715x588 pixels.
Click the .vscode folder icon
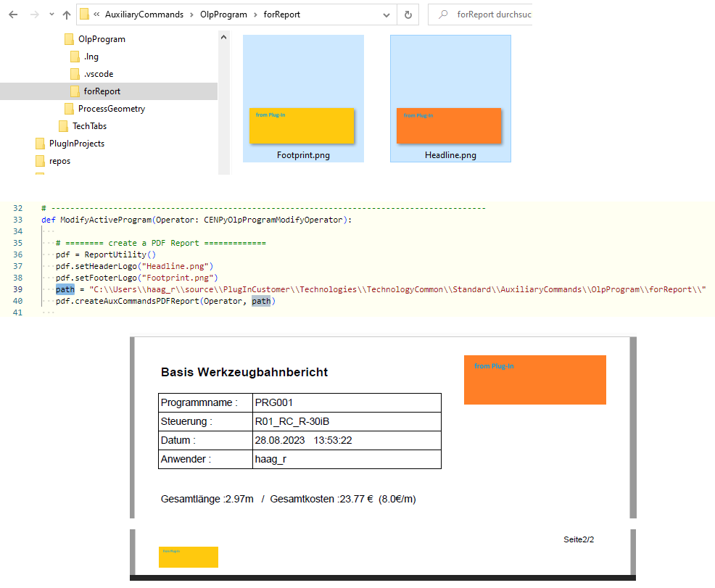coord(75,74)
